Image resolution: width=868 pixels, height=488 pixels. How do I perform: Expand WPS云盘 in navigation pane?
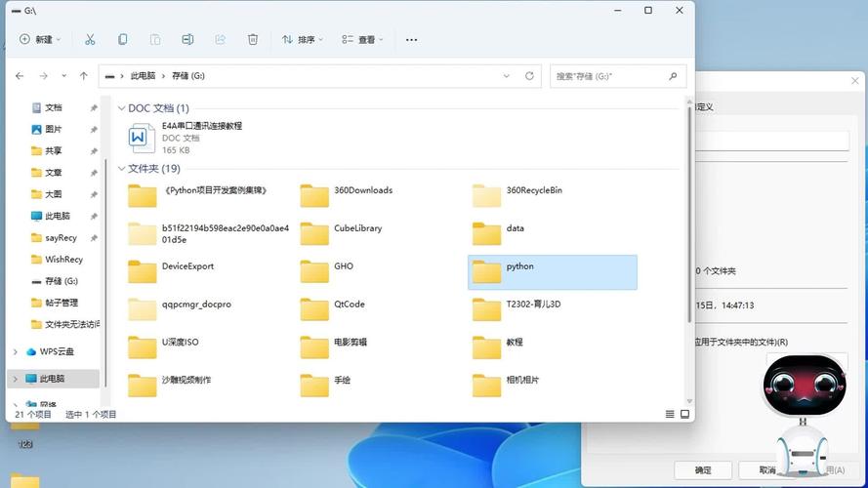(16, 352)
